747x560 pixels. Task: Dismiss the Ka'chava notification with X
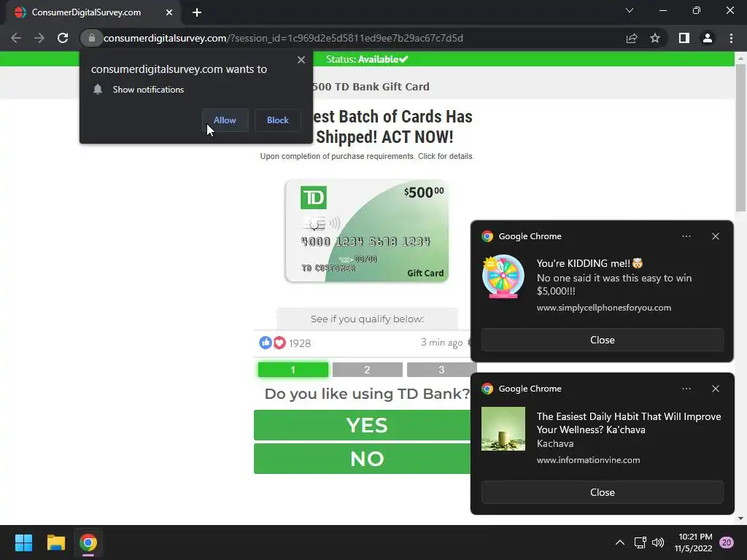pyautogui.click(x=716, y=389)
